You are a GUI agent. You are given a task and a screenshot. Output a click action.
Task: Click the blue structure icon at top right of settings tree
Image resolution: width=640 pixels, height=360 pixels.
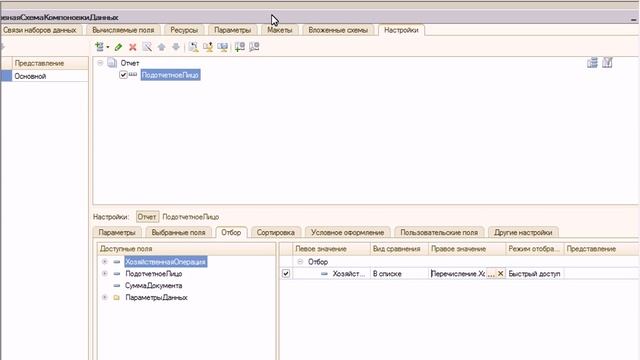click(592, 62)
